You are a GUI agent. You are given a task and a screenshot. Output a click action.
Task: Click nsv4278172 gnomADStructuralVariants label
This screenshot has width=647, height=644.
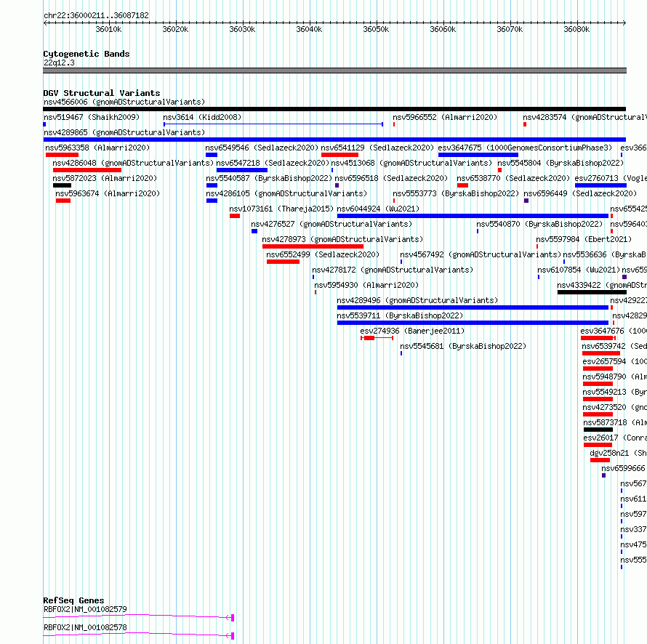click(393, 270)
